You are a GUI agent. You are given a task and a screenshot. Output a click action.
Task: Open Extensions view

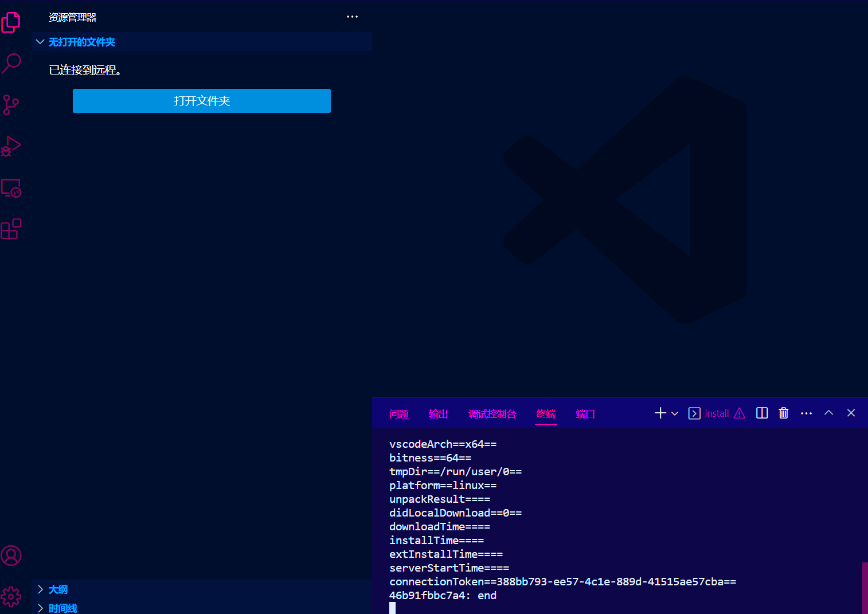[x=11, y=229]
